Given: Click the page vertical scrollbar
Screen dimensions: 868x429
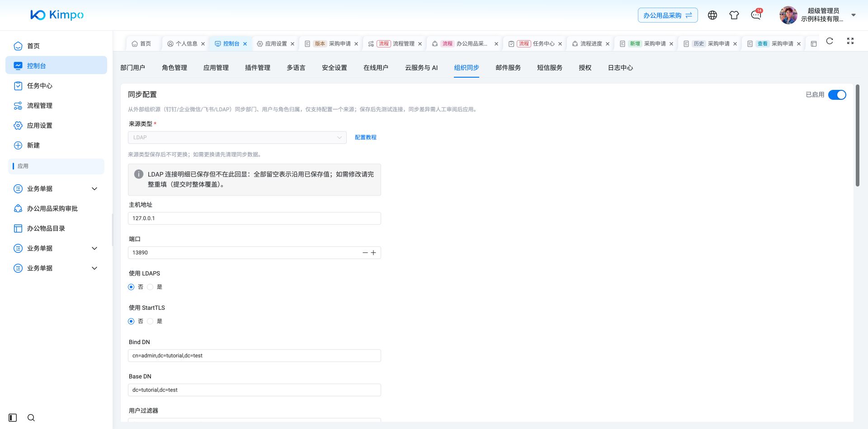Looking at the screenshot, I should (x=857, y=135).
